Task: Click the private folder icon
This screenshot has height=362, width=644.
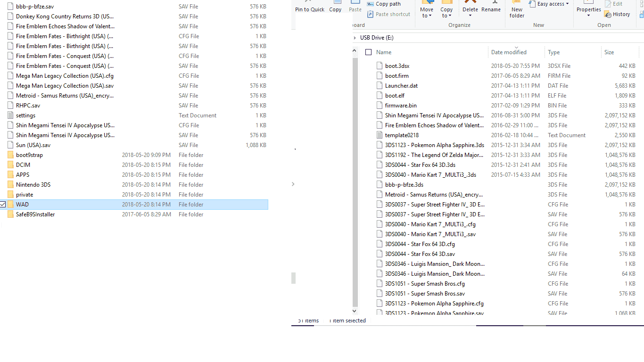Action: (x=11, y=195)
